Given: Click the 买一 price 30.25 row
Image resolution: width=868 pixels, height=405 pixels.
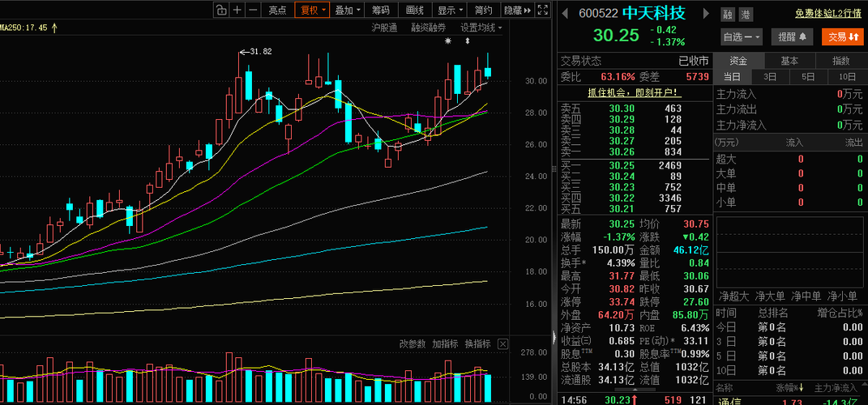Looking at the screenshot, I should [x=633, y=165].
